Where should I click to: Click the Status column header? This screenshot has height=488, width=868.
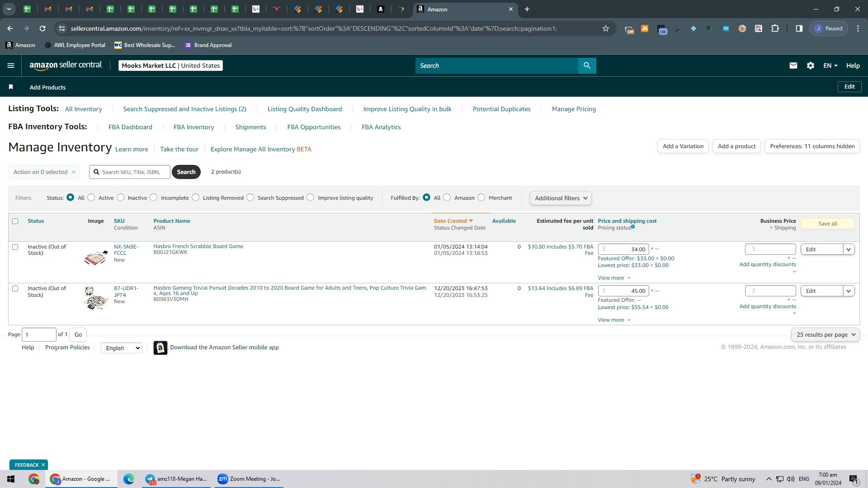coord(36,221)
